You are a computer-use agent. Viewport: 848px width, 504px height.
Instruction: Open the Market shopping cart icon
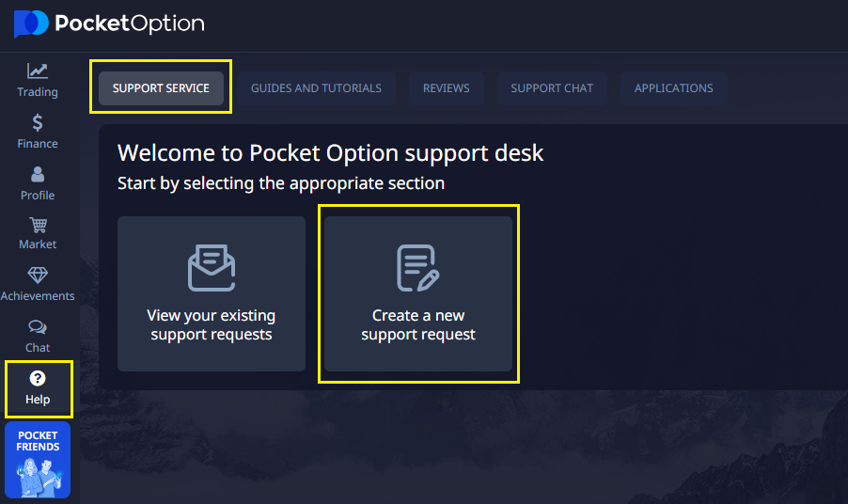click(38, 225)
